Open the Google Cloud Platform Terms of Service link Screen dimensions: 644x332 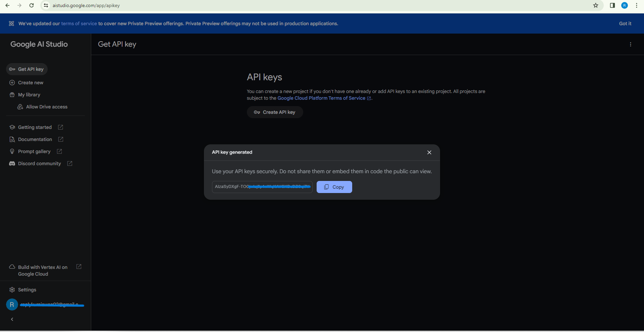[x=321, y=98]
